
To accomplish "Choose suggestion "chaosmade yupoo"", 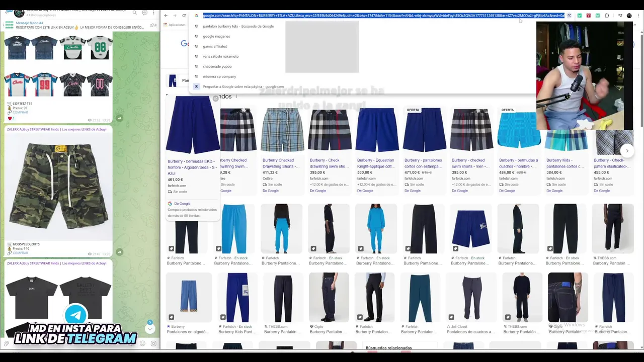I will point(217,66).
